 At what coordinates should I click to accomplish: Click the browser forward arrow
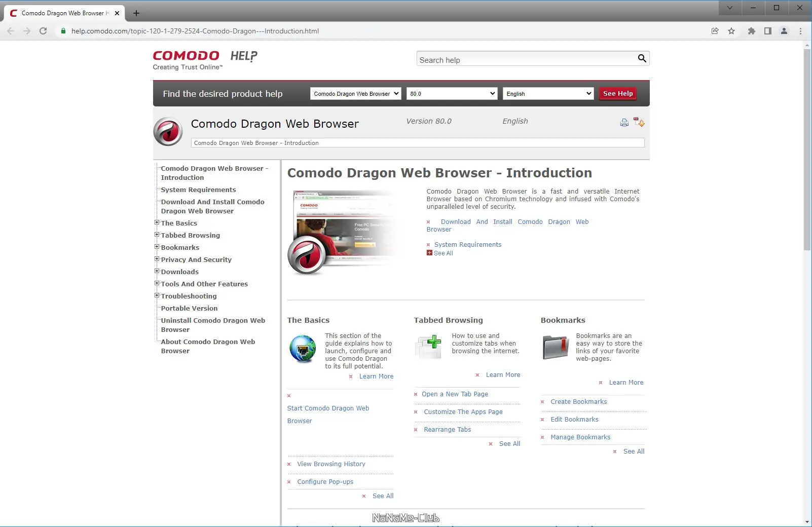27,31
